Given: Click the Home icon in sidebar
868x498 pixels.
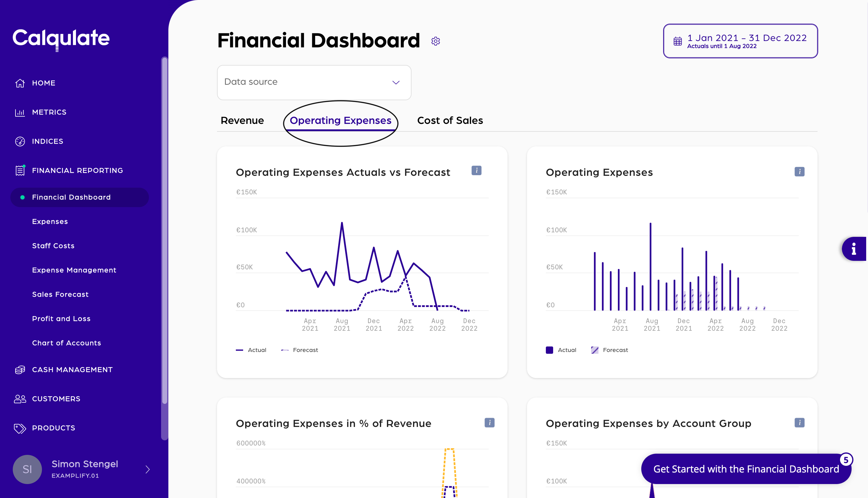Looking at the screenshot, I should coord(20,83).
